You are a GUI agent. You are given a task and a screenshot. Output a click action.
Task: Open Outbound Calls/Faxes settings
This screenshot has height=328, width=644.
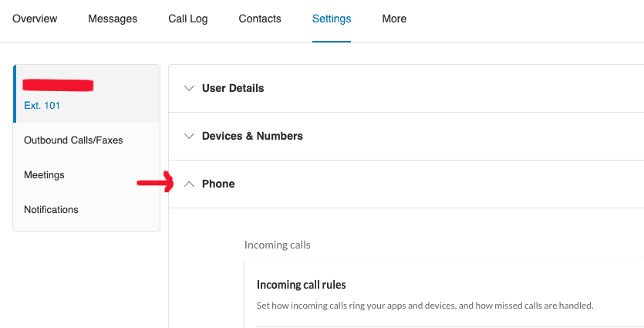click(x=73, y=140)
